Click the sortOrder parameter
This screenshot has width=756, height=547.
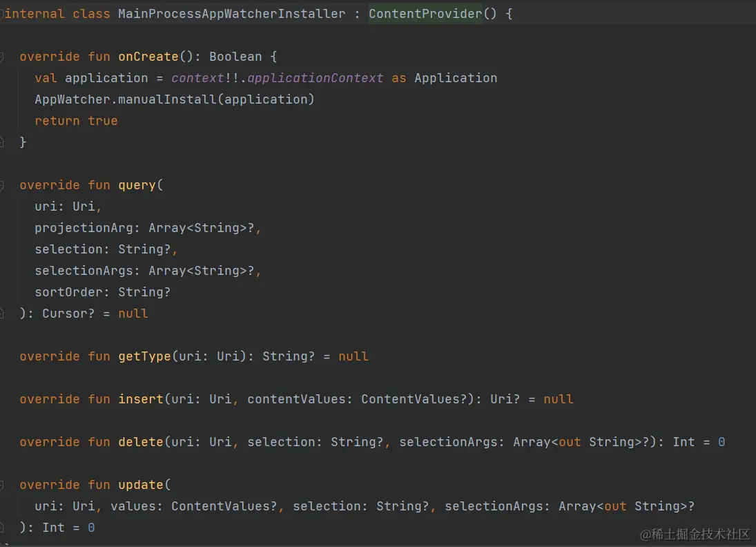click(68, 292)
